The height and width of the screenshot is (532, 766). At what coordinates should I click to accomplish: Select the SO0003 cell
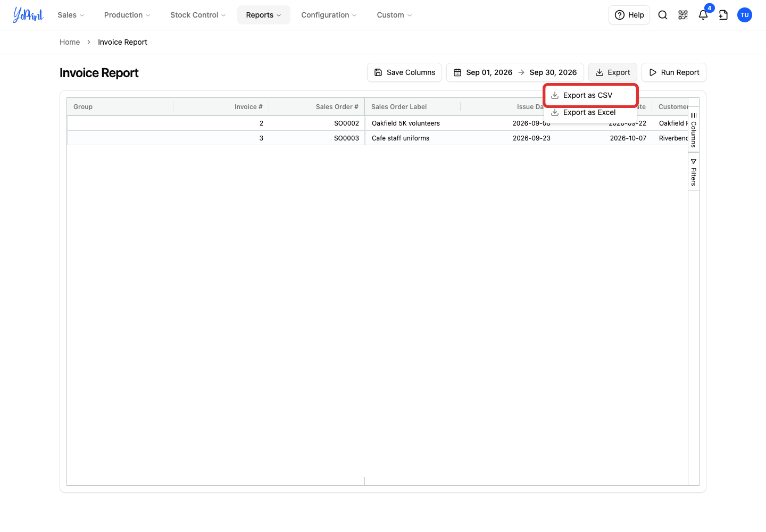point(317,138)
